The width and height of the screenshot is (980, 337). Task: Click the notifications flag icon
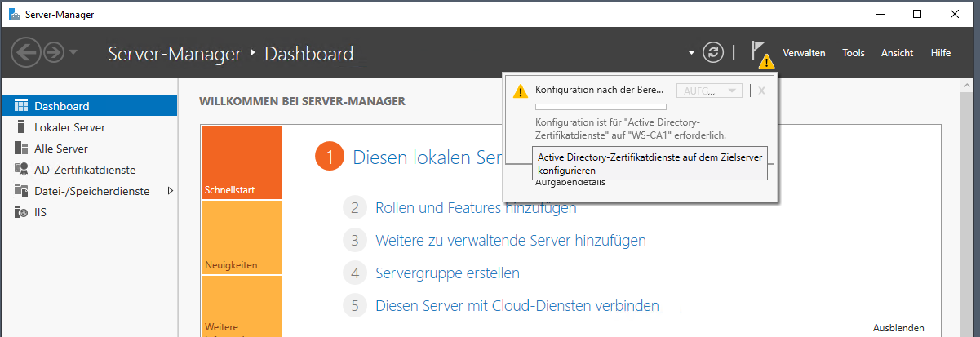click(761, 55)
